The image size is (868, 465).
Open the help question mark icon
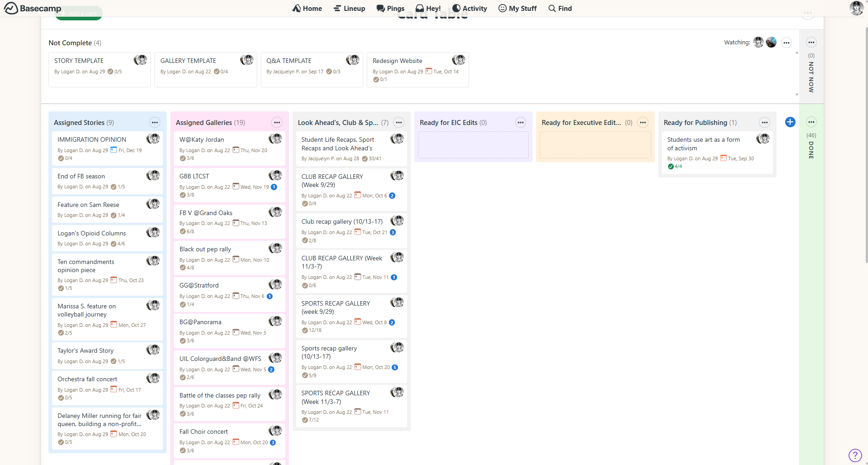(x=855, y=455)
